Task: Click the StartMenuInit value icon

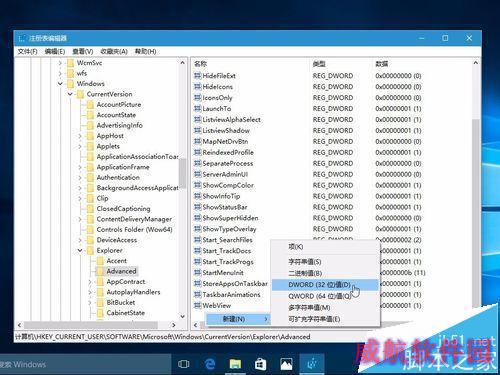Action: [x=198, y=273]
